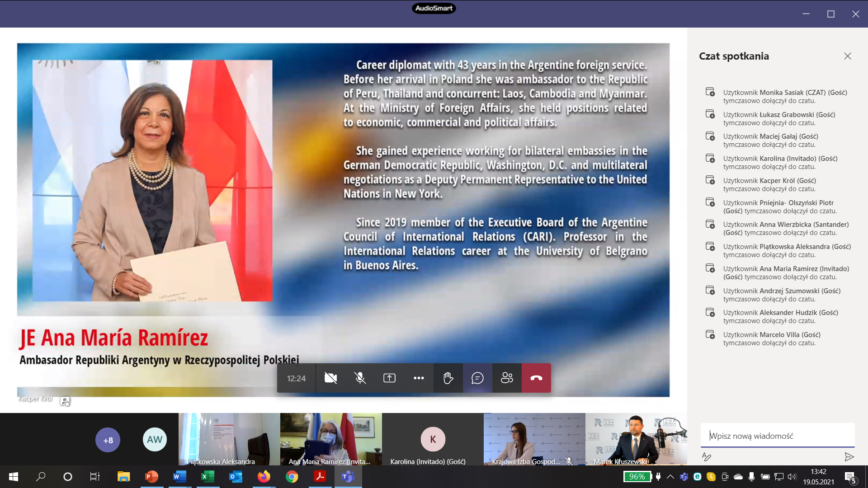Screen dimensions: 868x488
Task: Hang up the call
Action: point(536,378)
